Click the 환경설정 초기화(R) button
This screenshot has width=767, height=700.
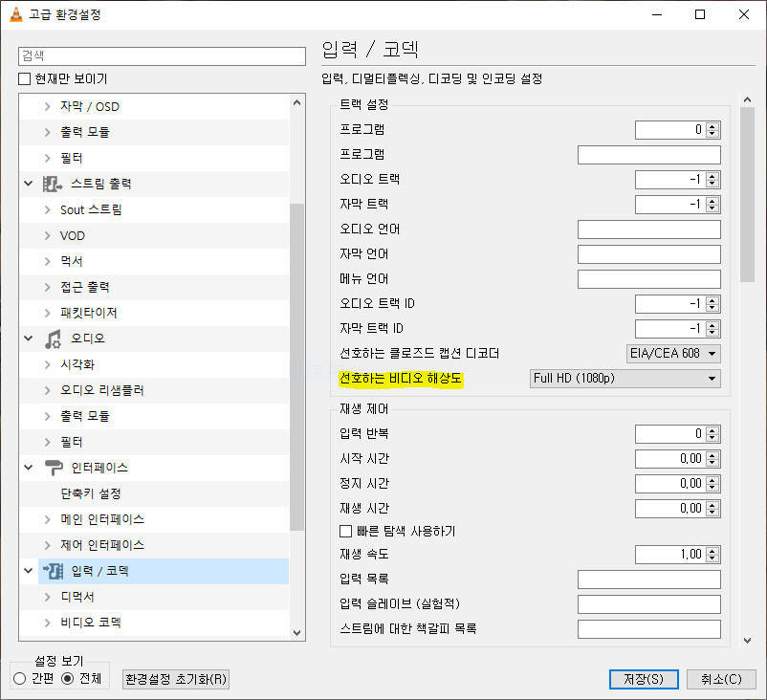tap(174, 679)
